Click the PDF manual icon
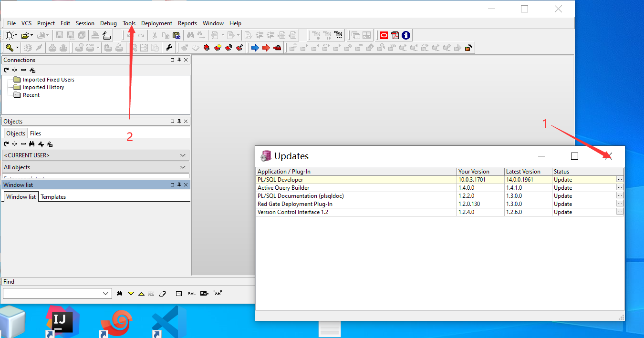Image resolution: width=644 pixels, height=338 pixels. pyautogui.click(x=395, y=35)
